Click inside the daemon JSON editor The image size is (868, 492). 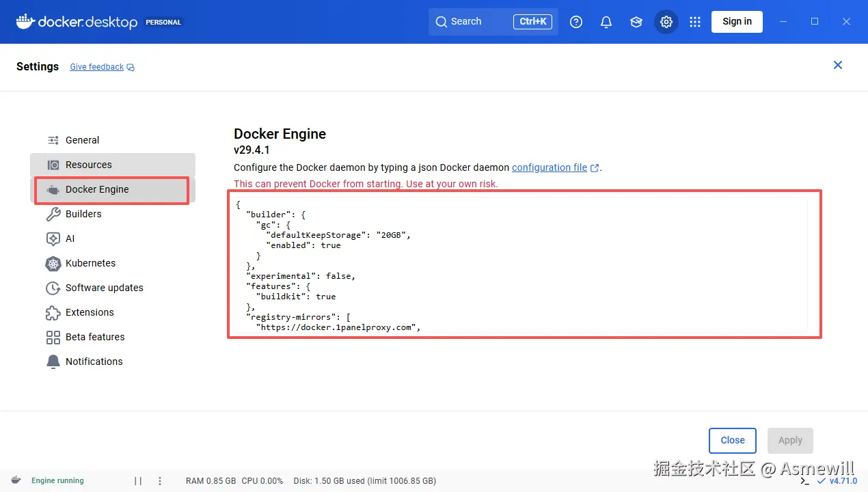(x=520, y=264)
